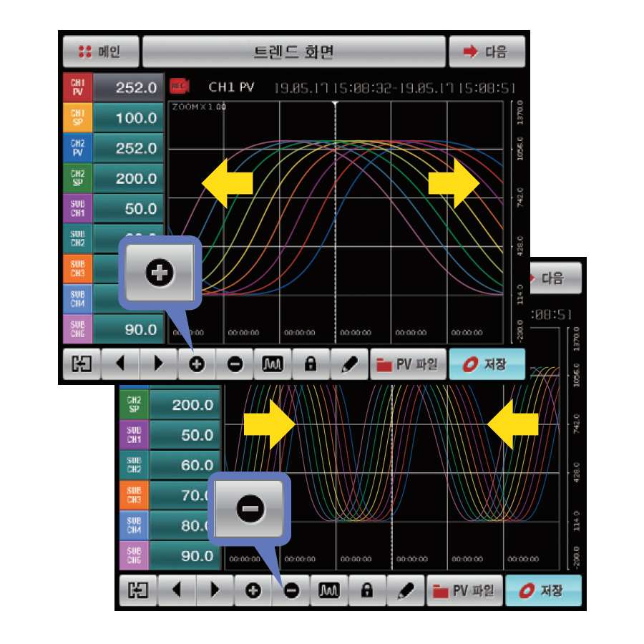Toggle orange SUB CH3 tag in upper screen
The image size is (644, 644).
(77, 268)
